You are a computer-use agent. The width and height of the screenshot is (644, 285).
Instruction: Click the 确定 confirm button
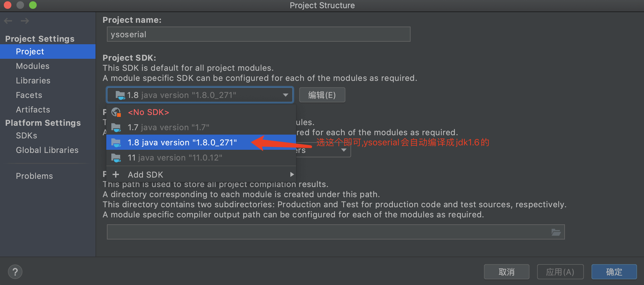(x=614, y=272)
